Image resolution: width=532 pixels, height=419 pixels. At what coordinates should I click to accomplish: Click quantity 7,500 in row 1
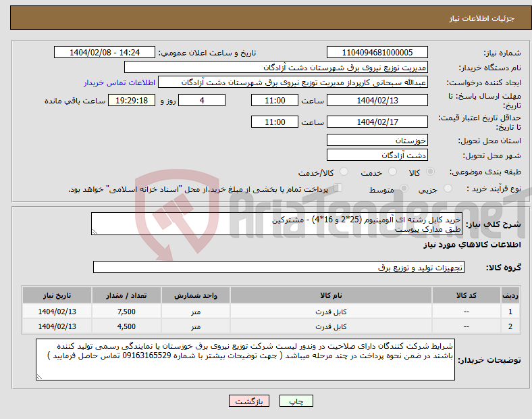(x=126, y=312)
